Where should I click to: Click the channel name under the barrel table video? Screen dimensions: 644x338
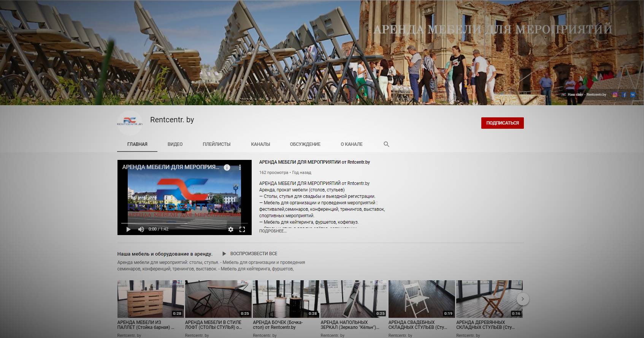[x=265, y=335]
